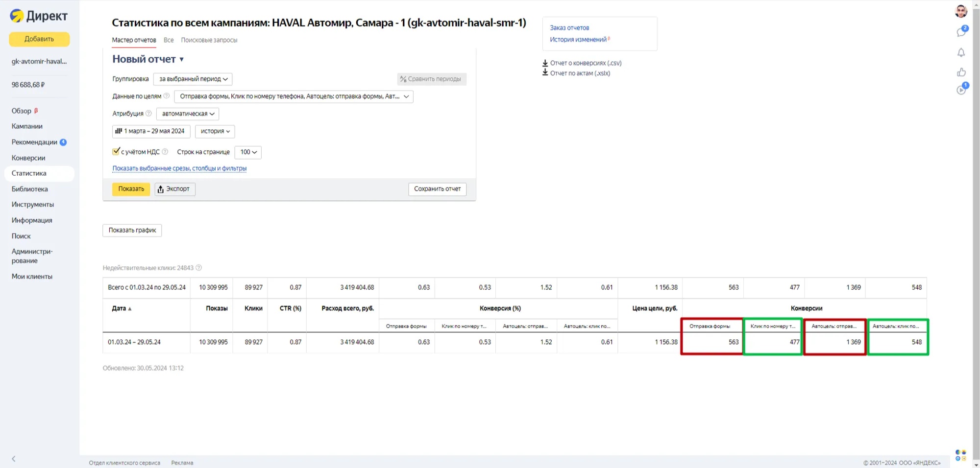The image size is (980, 468).
Task: Click the Показать график button
Action: (132, 230)
